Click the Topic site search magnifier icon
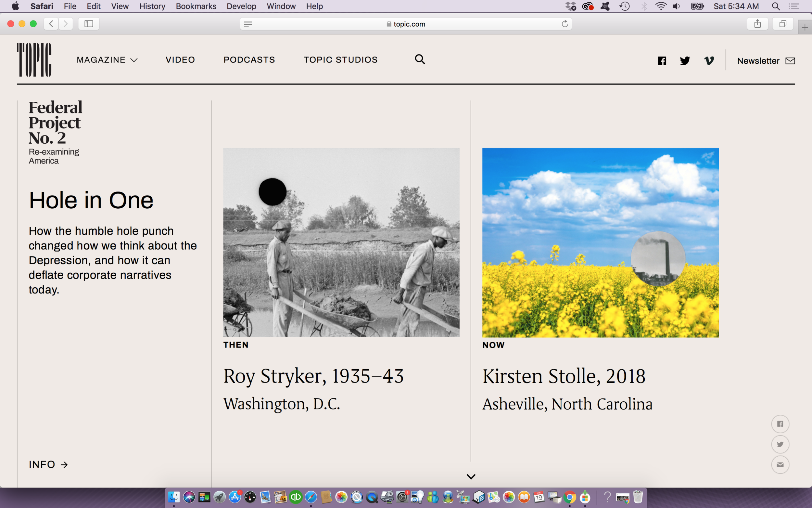 click(420, 59)
